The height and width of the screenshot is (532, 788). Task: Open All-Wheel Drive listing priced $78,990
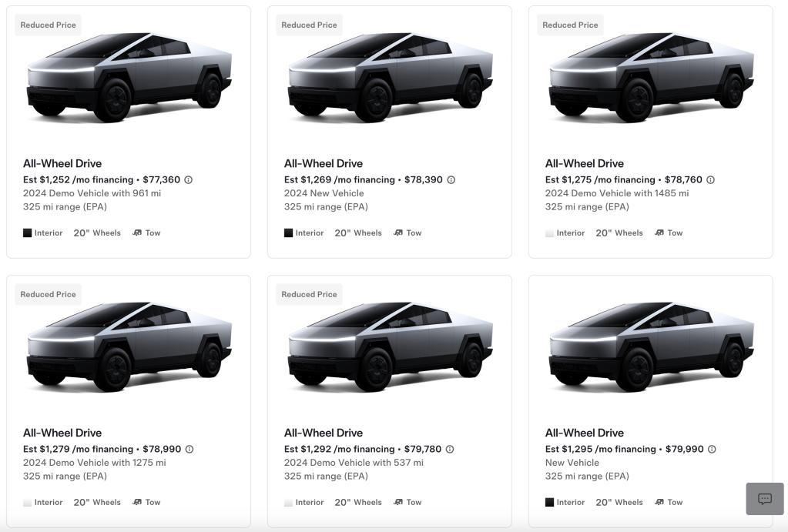(62, 433)
